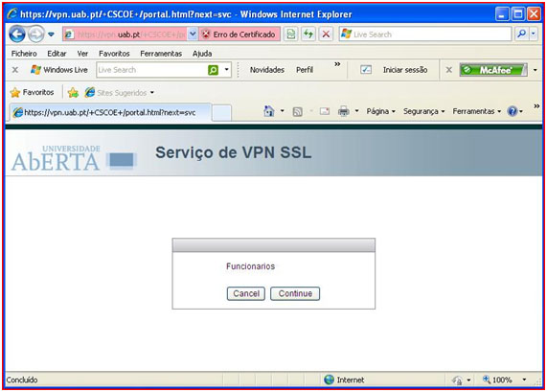Click the McAfee toolbar button
This screenshot has width=547, height=392.
(x=493, y=70)
